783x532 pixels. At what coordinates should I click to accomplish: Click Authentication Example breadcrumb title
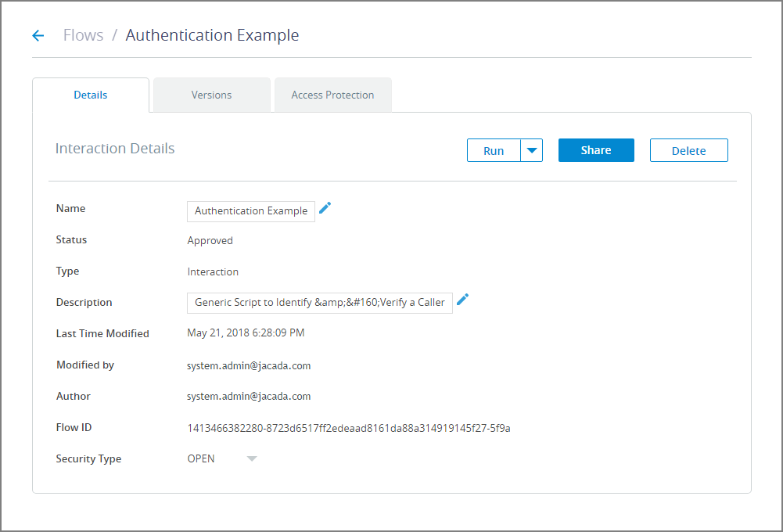pyautogui.click(x=212, y=35)
